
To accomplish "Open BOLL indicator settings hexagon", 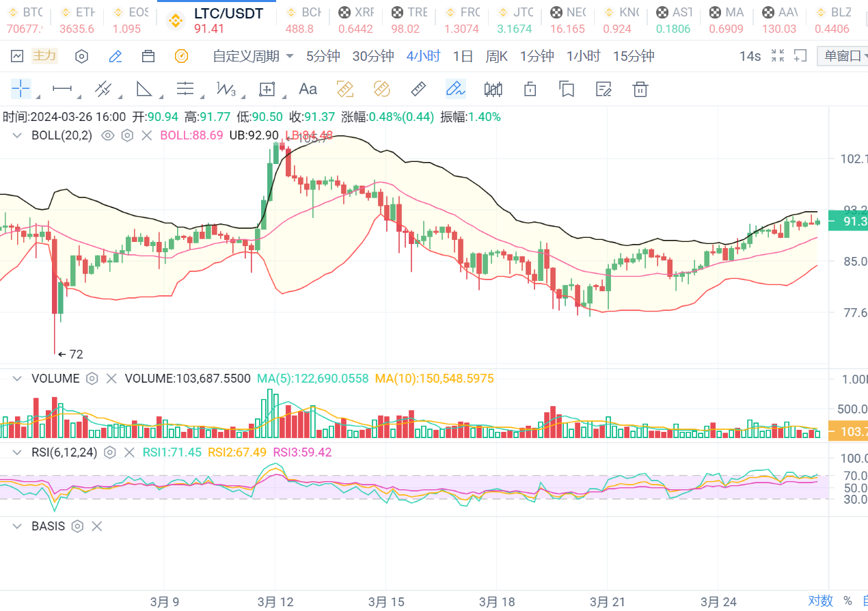I will point(127,135).
